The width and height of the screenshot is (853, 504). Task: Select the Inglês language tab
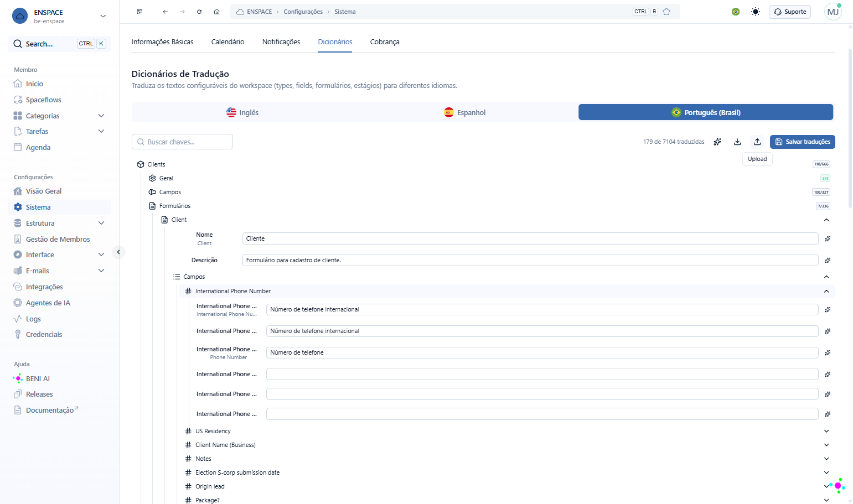242,112
